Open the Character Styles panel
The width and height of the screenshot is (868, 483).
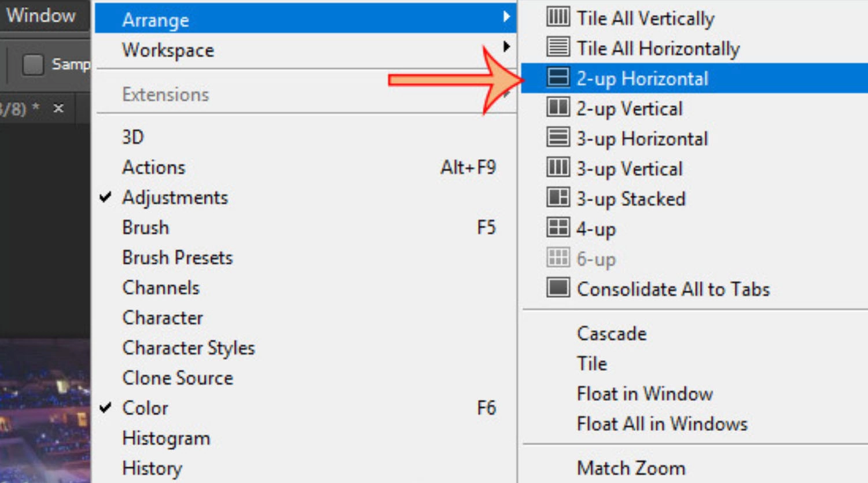(189, 348)
